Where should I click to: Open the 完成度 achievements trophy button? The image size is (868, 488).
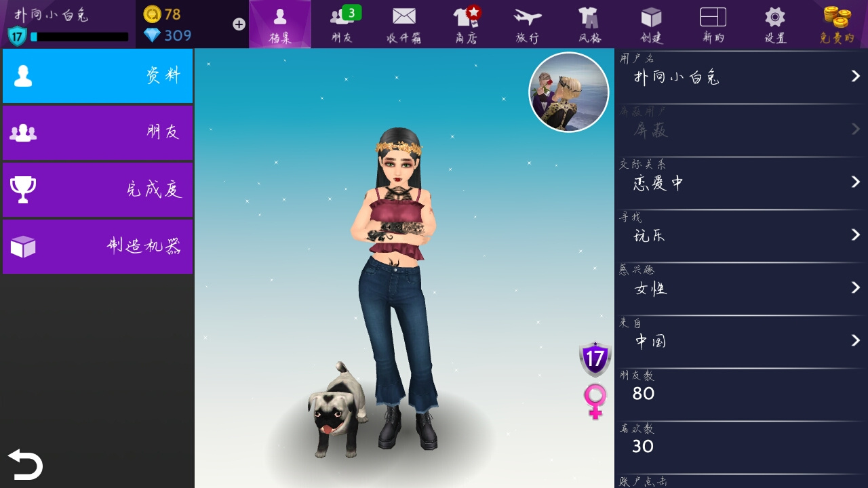click(x=98, y=190)
